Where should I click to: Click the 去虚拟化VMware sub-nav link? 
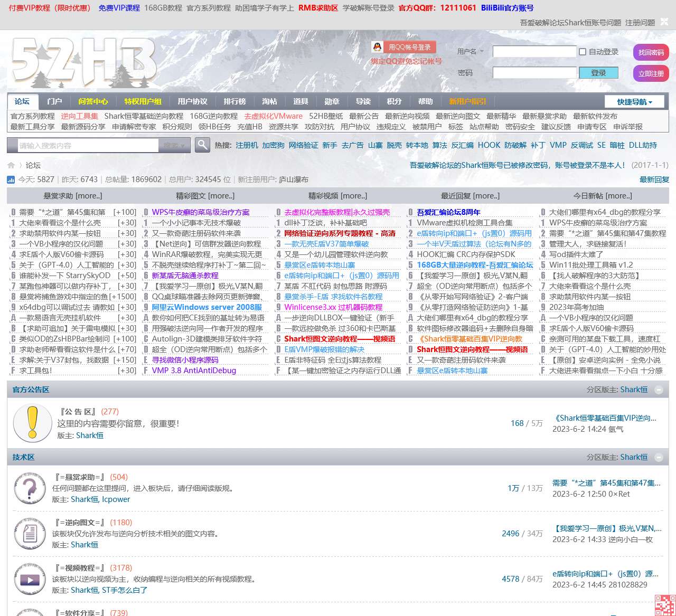click(273, 116)
